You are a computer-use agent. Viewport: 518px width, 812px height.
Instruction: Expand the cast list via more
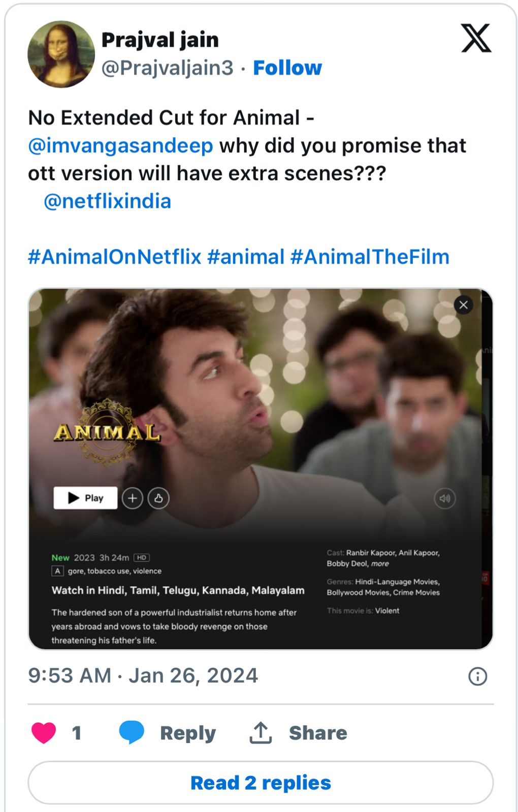point(380,564)
